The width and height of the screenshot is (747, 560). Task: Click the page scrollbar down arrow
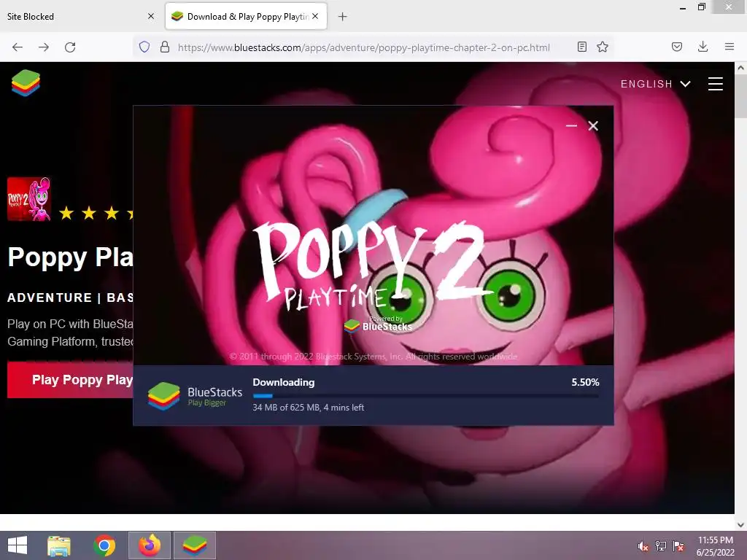click(740, 525)
